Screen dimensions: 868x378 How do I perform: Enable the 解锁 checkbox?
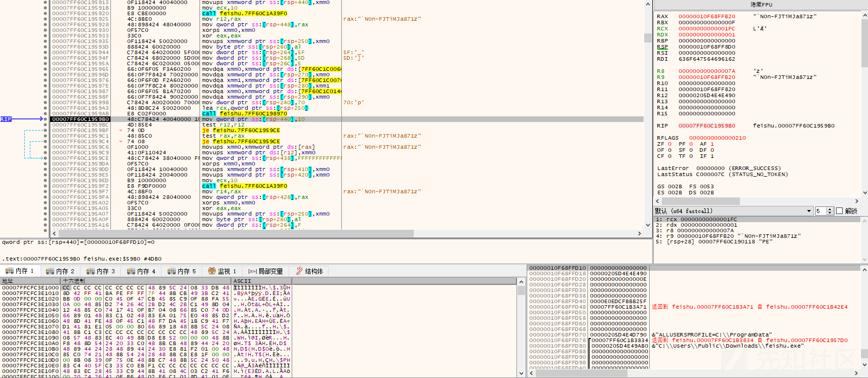coord(839,211)
